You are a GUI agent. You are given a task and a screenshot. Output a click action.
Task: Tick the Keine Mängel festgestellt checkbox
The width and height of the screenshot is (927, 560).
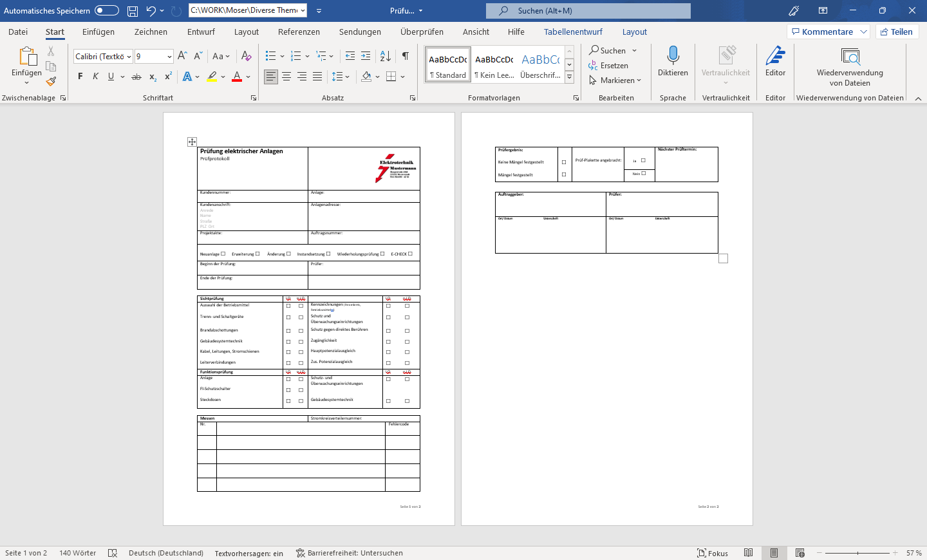pyautogui.click(x=564, y=162)
